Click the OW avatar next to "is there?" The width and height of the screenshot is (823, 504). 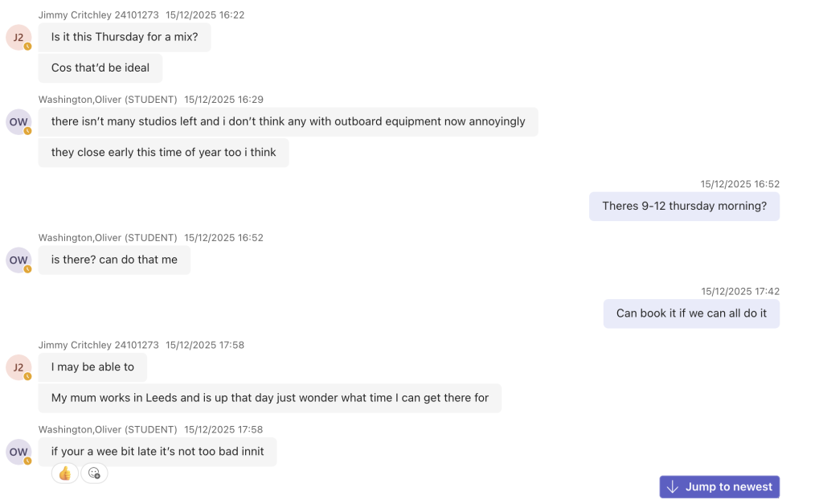tap(18, 260)
